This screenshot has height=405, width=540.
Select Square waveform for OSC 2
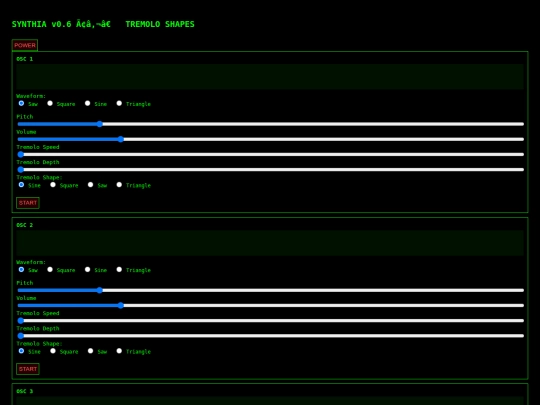coord(50,269)
